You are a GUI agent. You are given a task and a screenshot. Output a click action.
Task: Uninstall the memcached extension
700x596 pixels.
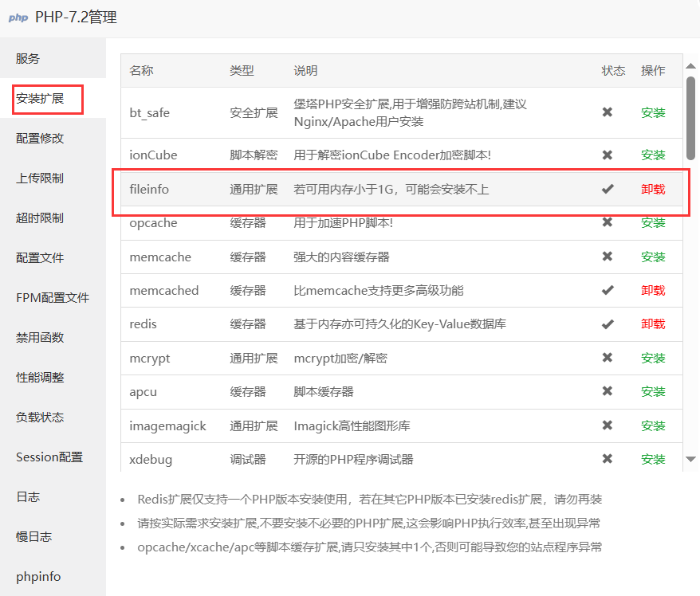(x=653, y=291)
